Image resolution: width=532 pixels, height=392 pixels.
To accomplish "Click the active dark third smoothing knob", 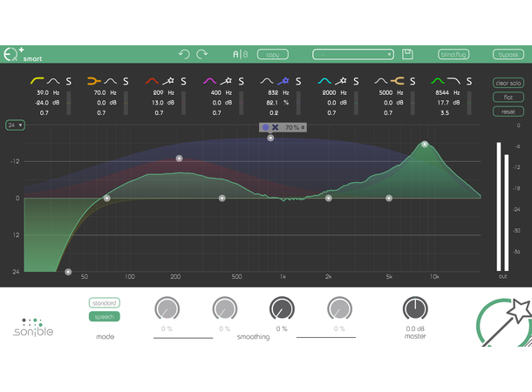I will (282, 308).
